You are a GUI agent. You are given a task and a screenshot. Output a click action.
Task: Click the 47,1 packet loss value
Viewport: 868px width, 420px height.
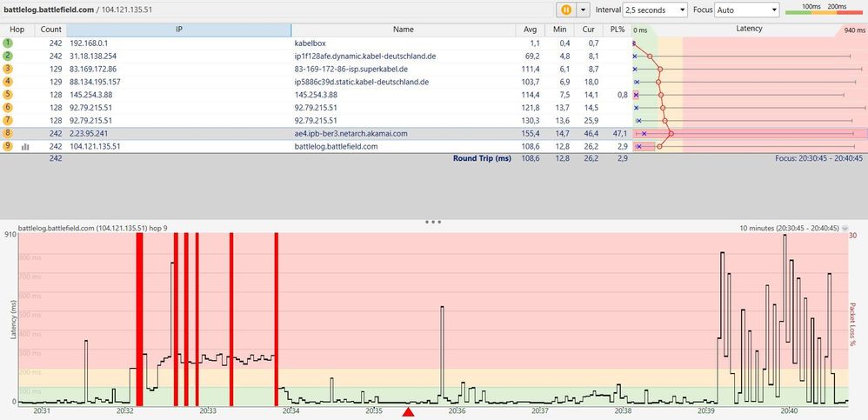tap(620, 133)
